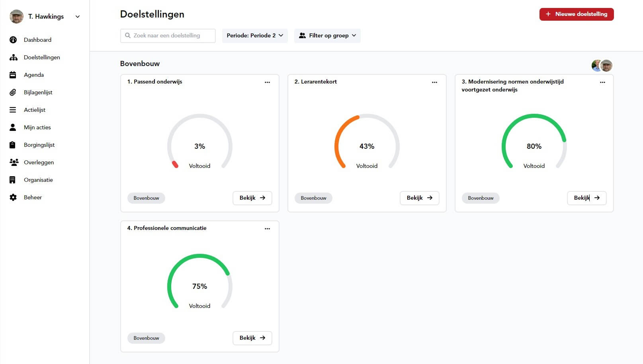Open three-dot menu on Lerarentekort card
Viewport: 643px width, 364px height.
click(x=434, y=82)
